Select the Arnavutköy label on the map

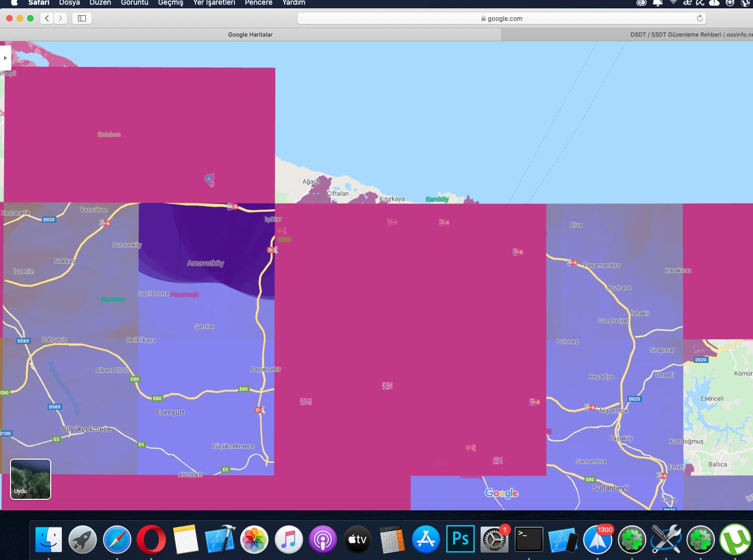click(x=206, y=263)
